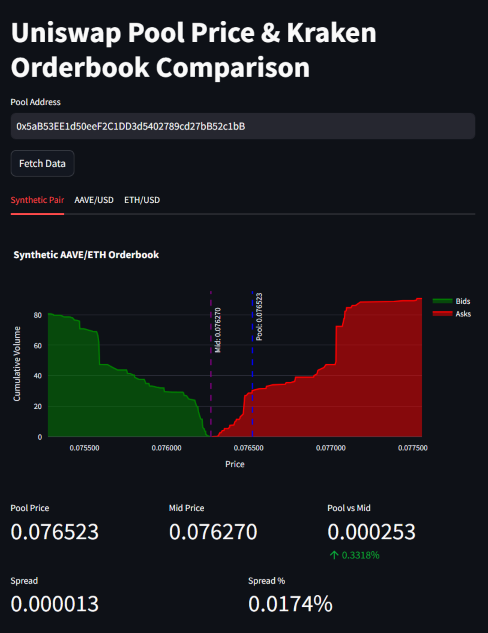Click the Spread % value 0.0174%

[290, 604]
